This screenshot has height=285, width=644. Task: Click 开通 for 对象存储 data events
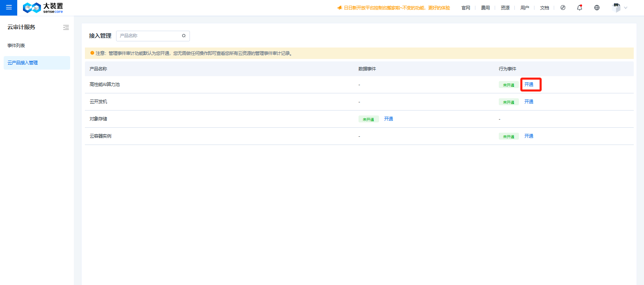click(388, 119)
